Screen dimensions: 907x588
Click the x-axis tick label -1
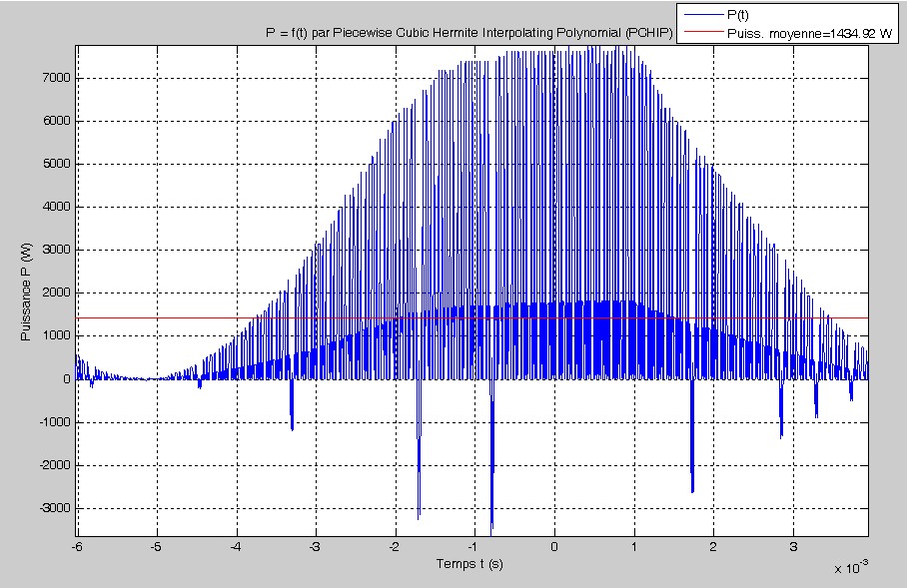point(473,546)
